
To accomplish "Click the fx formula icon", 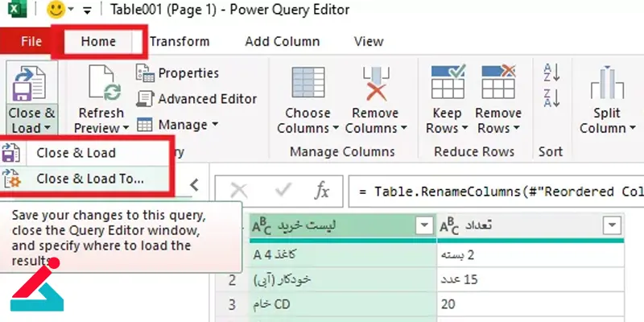I will (x=322, y=191).
